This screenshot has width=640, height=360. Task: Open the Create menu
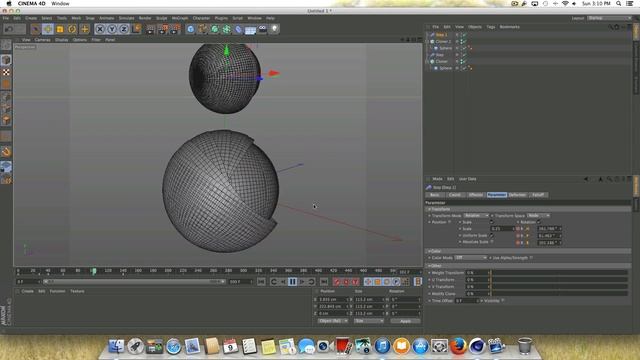31,18
